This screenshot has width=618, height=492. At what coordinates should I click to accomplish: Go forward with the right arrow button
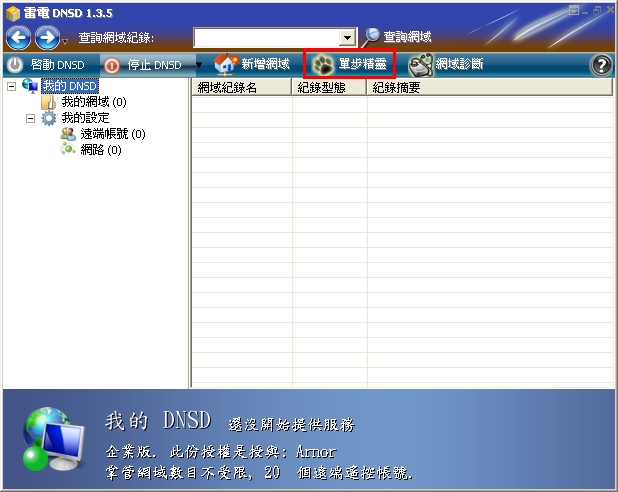click(x=47, y=38)
